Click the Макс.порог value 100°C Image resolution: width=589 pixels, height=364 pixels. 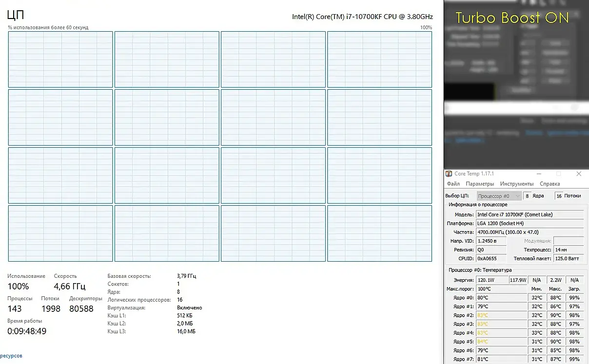pos(502,289)
